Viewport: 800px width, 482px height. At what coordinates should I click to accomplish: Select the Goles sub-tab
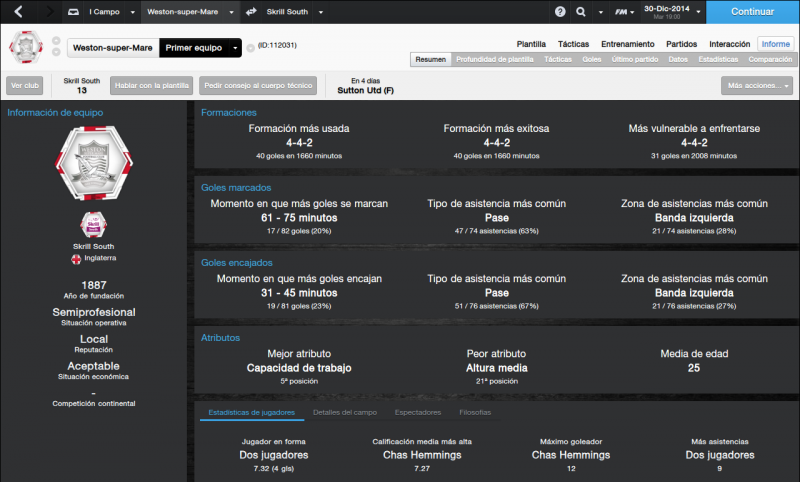(x=592, y=59)
